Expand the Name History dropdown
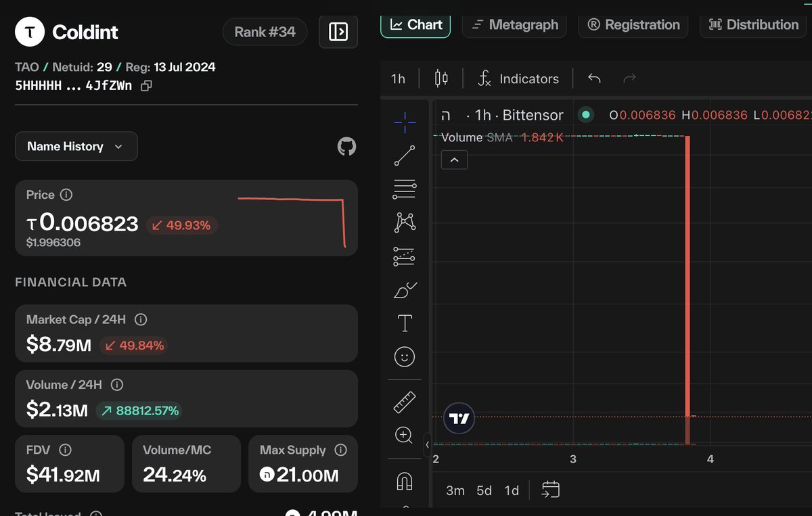This screenshot has width=812, height=516. (76, 146)
